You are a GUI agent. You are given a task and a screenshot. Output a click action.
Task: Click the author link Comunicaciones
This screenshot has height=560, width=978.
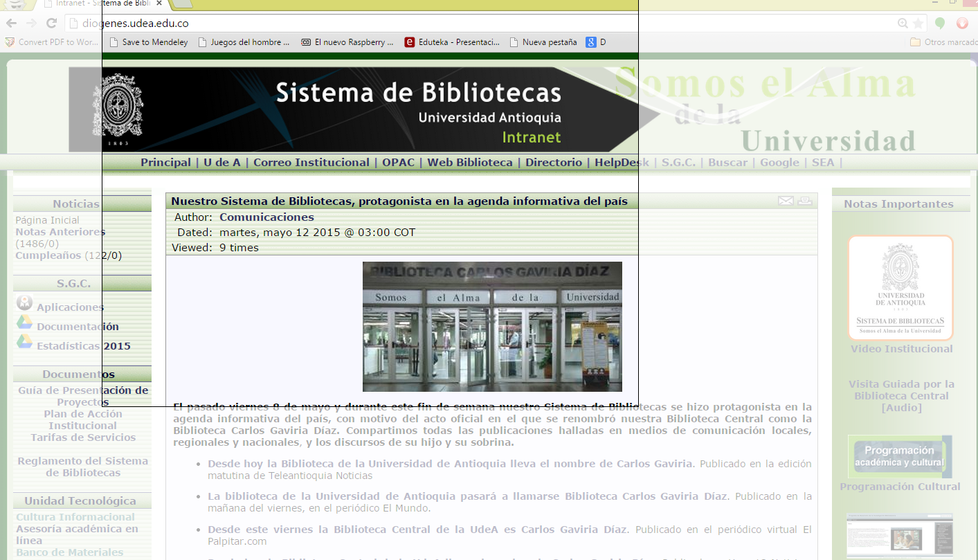[x=266, y=217]
